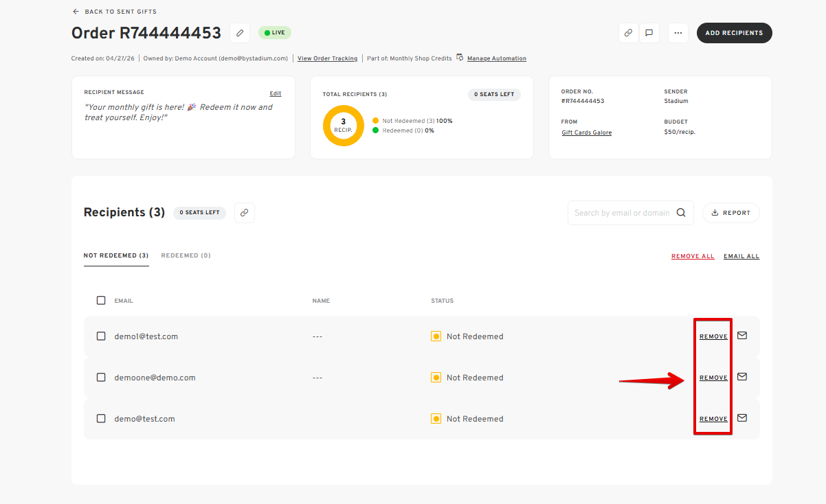Open Manage Automation link

497,58
